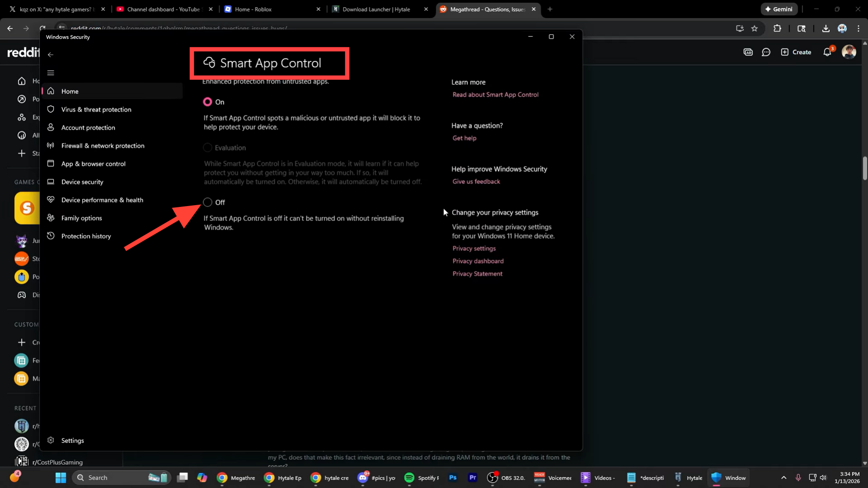Open Chrome three-dot menu
Screen dimensions: 868x488
tap(858, 28)
